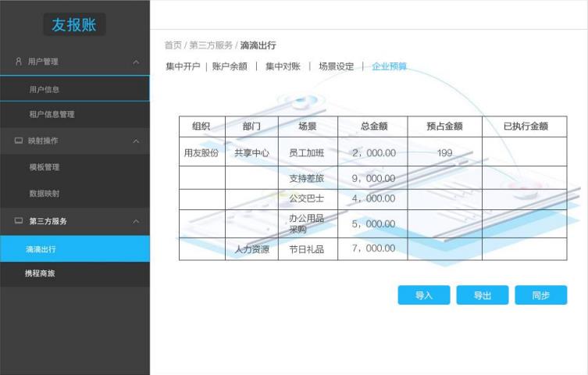Click the 同步 button
This screenshot has height=375, width=588.
tap(540, 295)
